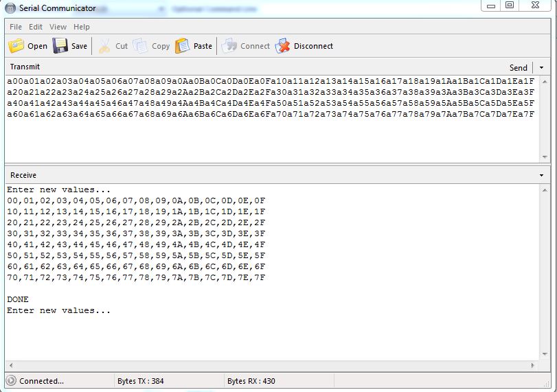The image size is (557, 392).
Task: Click the Connect plug icon
Action: pyautogui.click(x=229, y=46)
